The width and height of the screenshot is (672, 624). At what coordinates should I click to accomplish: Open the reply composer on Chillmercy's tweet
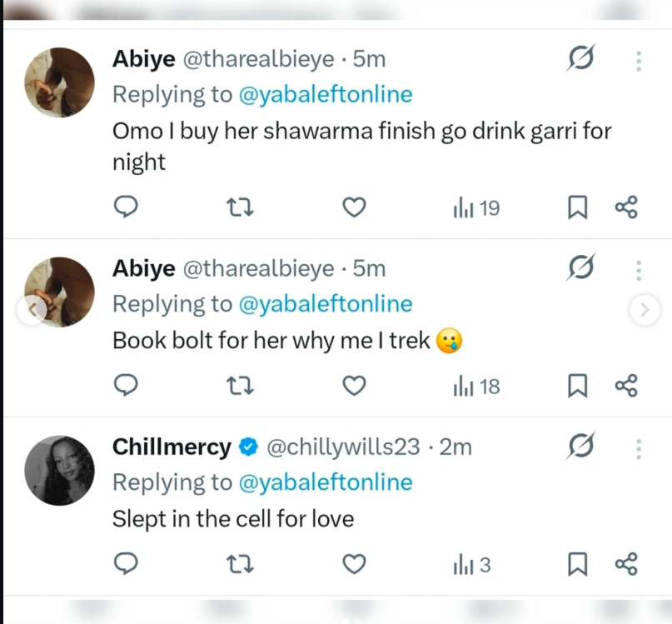126,563
